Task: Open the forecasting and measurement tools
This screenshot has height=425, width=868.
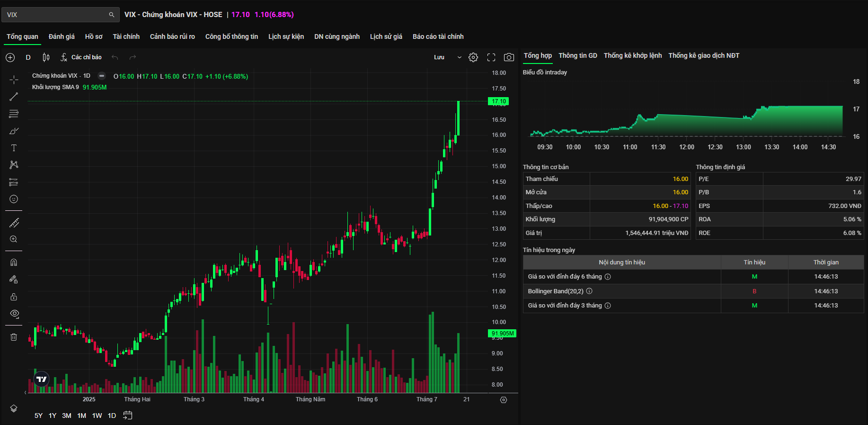Action: [14, 182]
